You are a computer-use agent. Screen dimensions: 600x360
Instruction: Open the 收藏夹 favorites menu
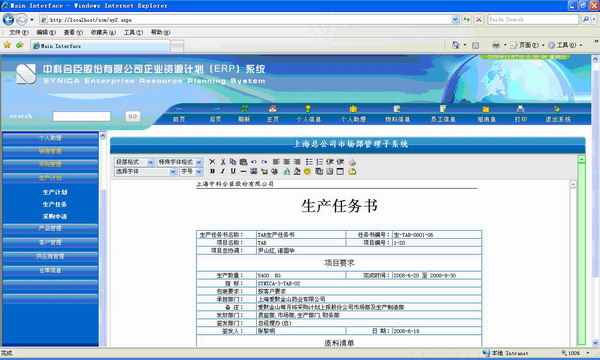pos(103,33)
